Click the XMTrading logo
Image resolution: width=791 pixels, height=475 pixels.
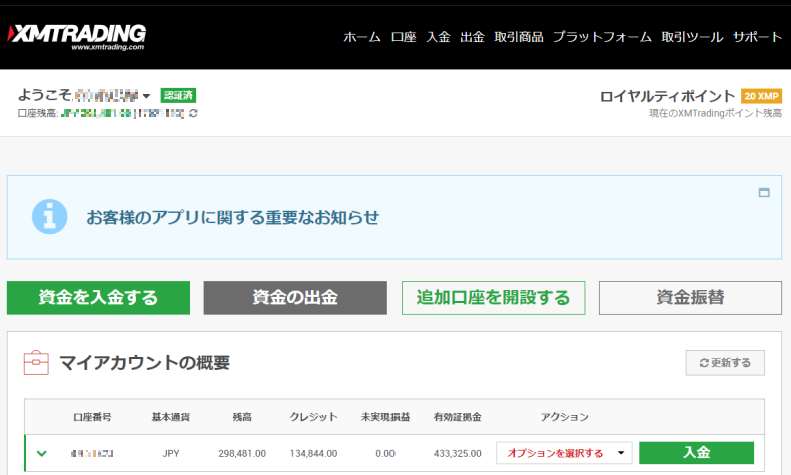[77, 37]
